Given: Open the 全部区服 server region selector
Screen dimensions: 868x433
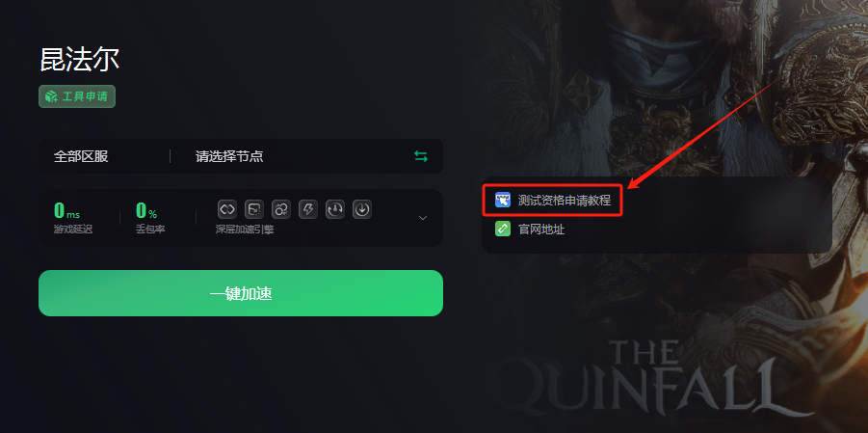Looking at the screenshot, I should 81,156.
